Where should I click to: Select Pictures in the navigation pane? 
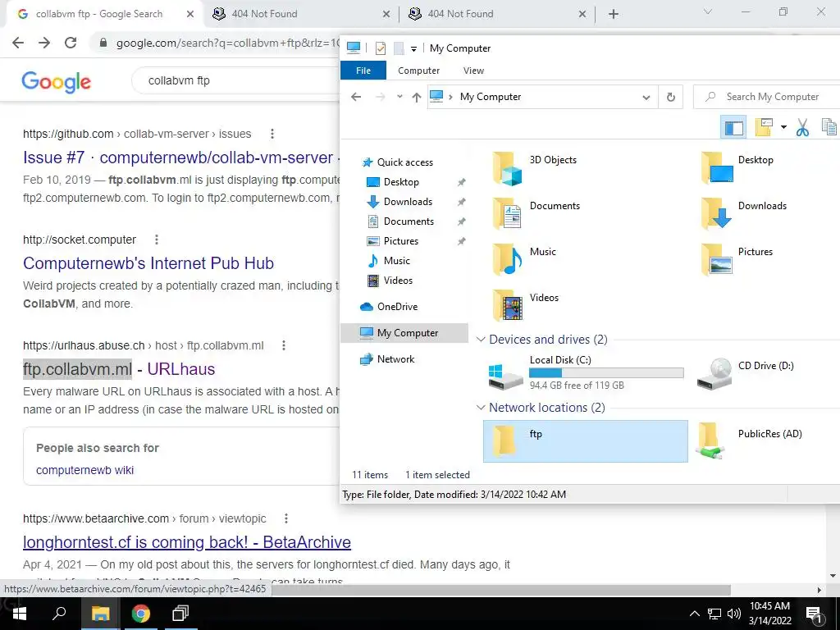pos(400,241)
